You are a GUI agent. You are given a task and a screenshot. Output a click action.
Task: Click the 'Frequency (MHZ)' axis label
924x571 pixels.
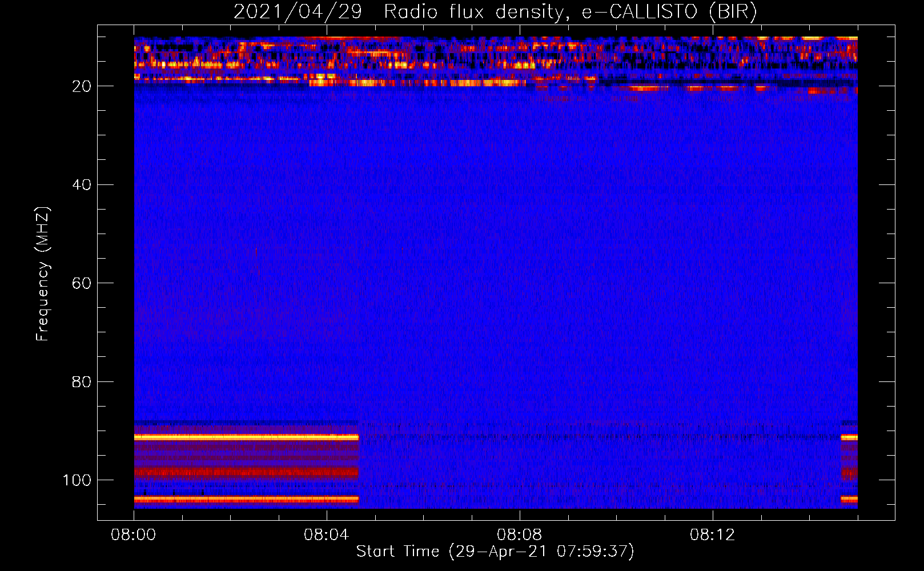coord(43,274)
